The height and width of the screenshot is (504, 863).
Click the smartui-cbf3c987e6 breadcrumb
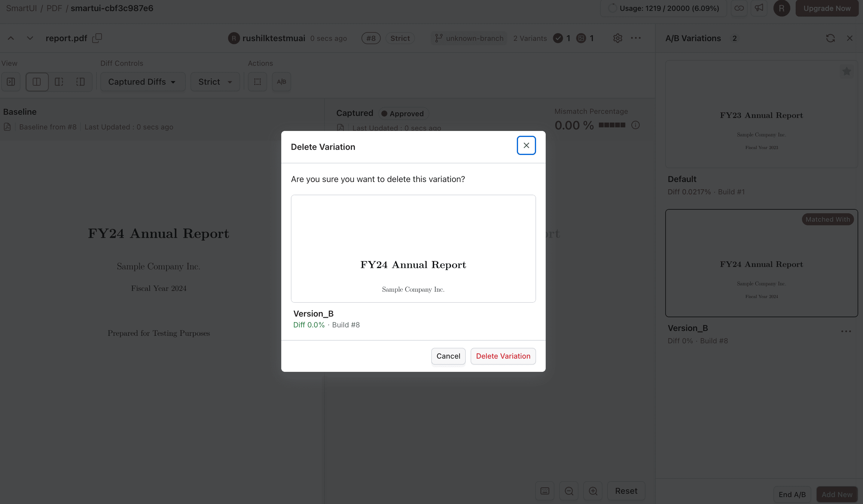point(112,8)
